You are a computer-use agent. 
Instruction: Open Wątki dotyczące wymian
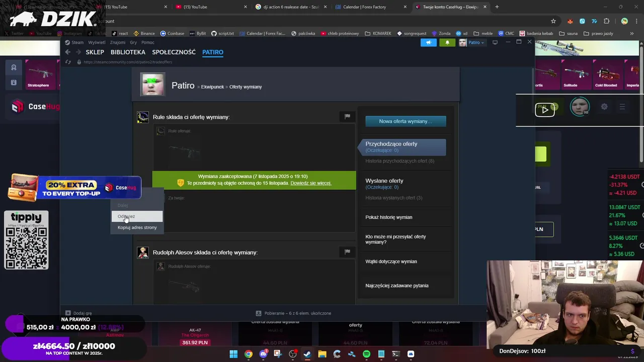(391, 261)
